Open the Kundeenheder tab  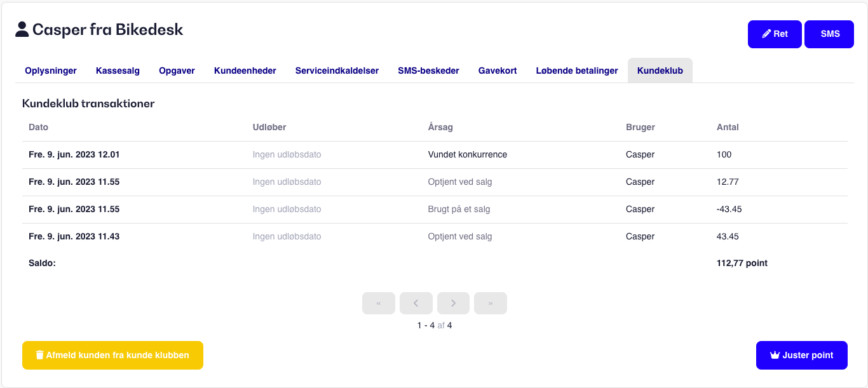tap(245, 70)
